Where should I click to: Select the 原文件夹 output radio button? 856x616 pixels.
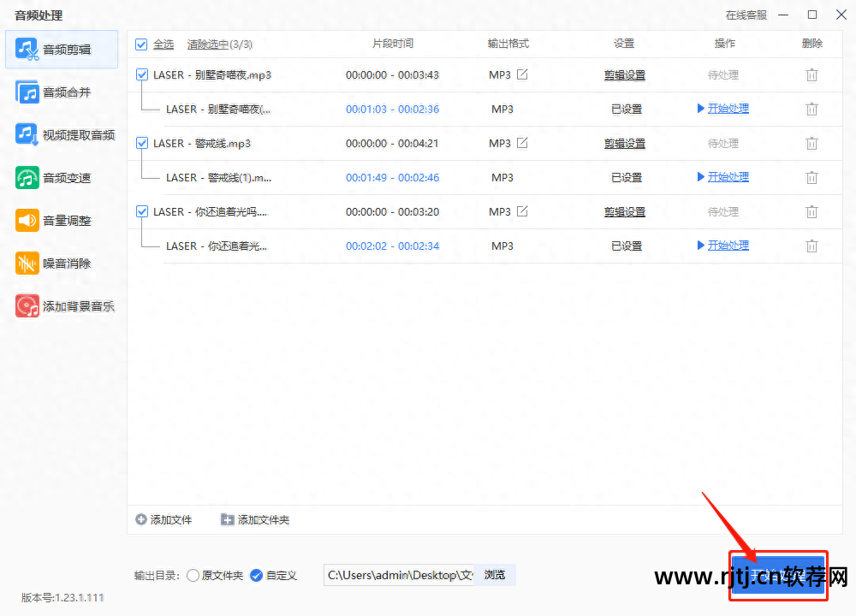point(193,575)
